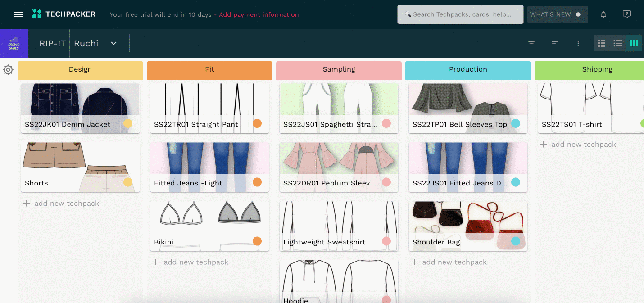Select the Design column header

click(x=80, y=70)
